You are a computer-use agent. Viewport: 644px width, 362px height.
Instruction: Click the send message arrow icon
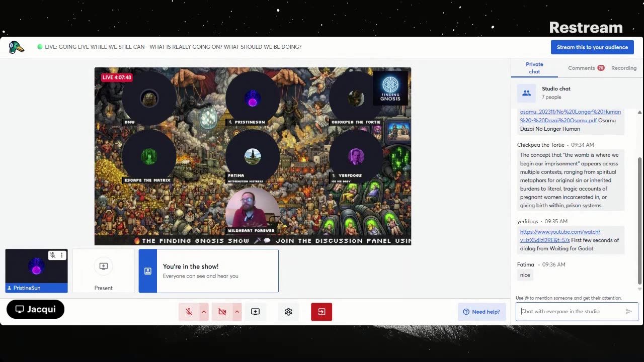coord(629,311)
